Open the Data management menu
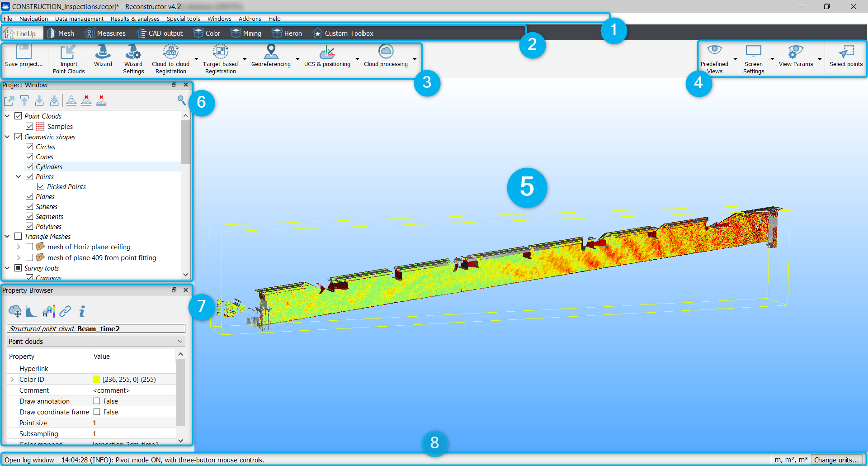 (79, 19)
